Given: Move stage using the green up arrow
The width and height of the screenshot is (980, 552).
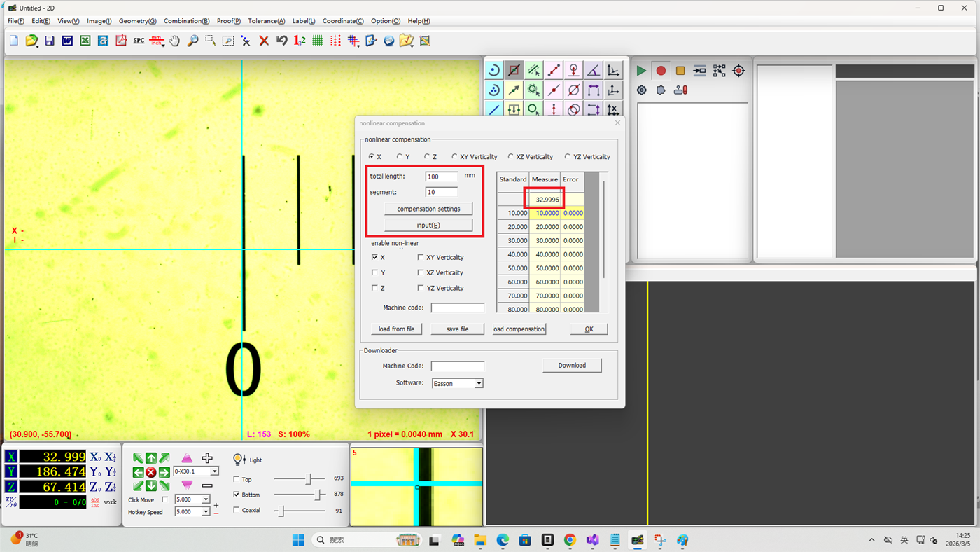Looking at the screenshot, I should point(150,458).
